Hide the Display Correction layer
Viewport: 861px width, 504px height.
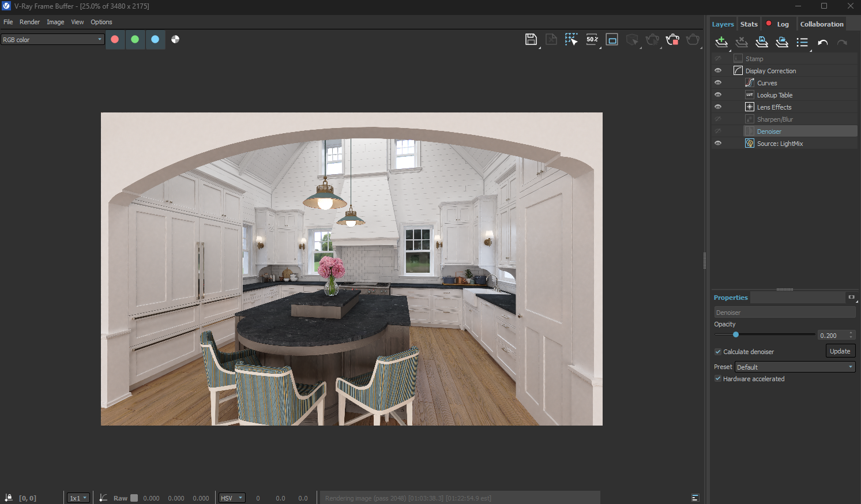pos(718,71)
